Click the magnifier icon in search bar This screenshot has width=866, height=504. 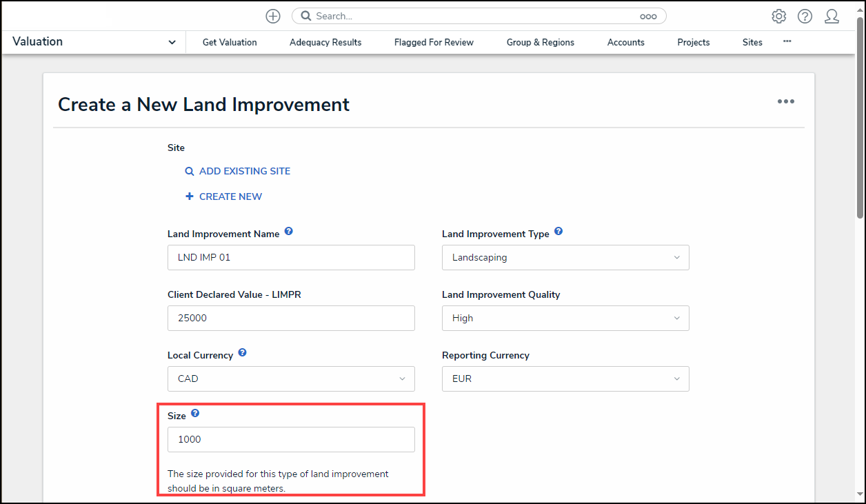(x=305, y=16)
